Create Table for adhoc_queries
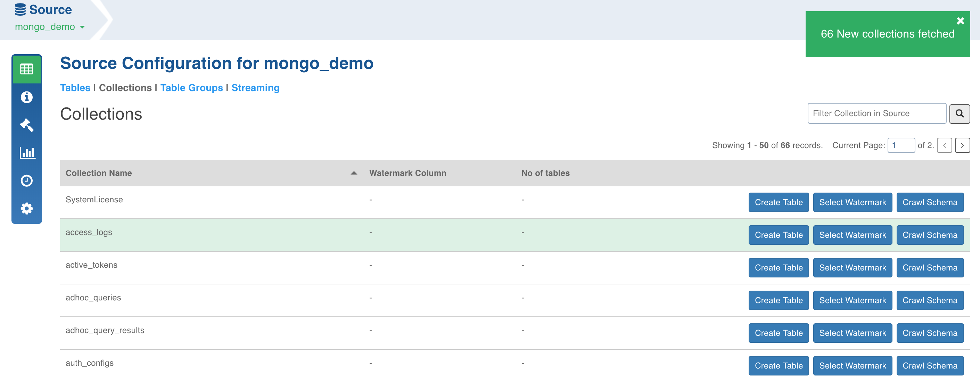Viewport: 980px width, 380px height. pyautogui.click(x=779, y=301)
